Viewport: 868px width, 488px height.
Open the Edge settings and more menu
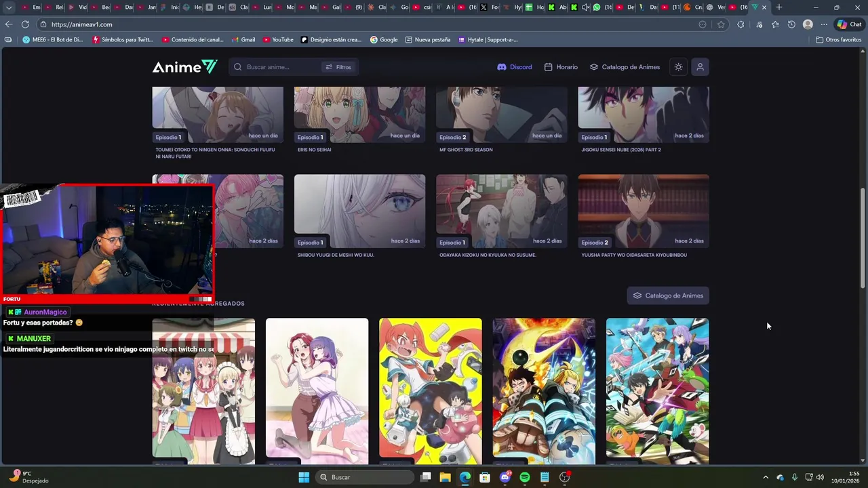[x=824, y=24]
